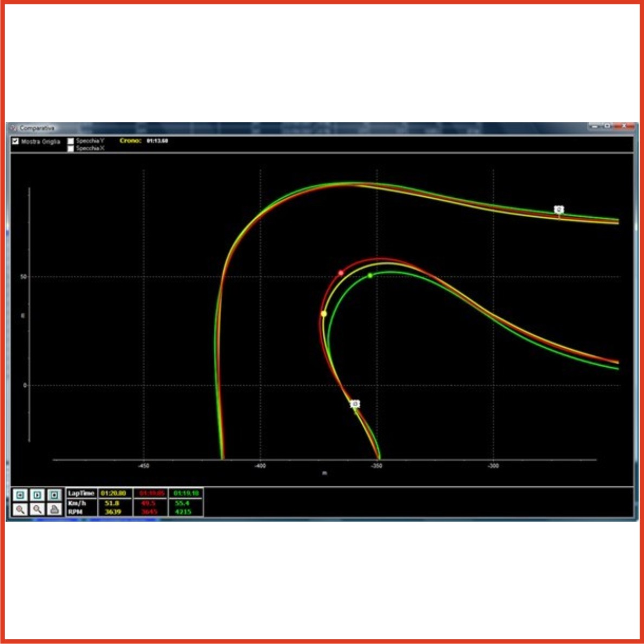644x644 pixels.
Task: Enable the Specchia Y checkbox
Action: (70, 141)
